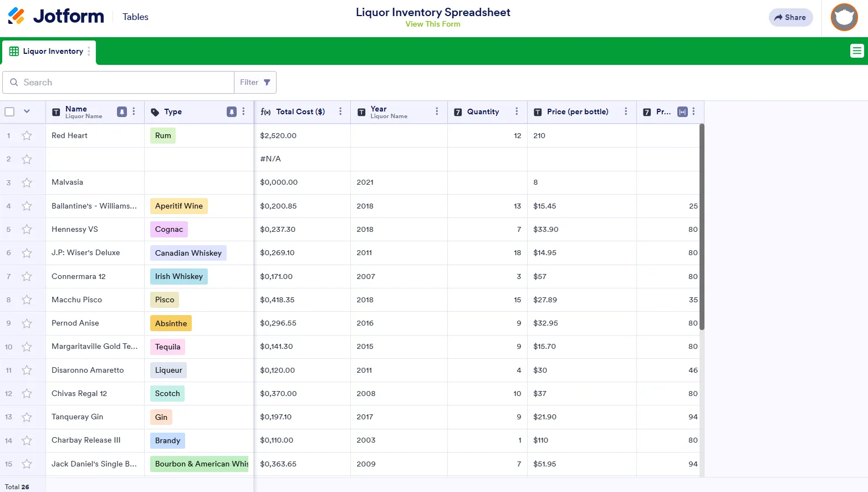
Task: Open Liquor Inventory tab options dots
Action: click(89, 51)
